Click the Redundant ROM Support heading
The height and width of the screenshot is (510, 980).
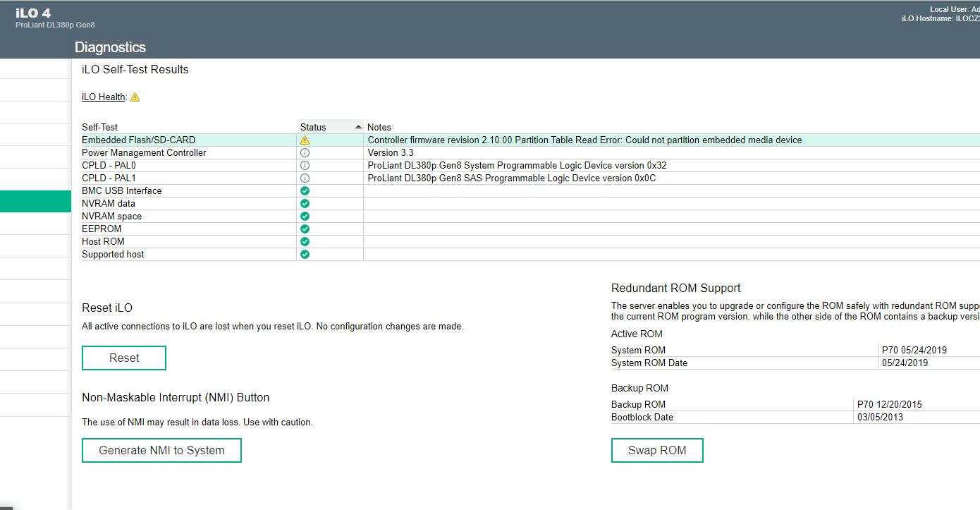[676, 288]
